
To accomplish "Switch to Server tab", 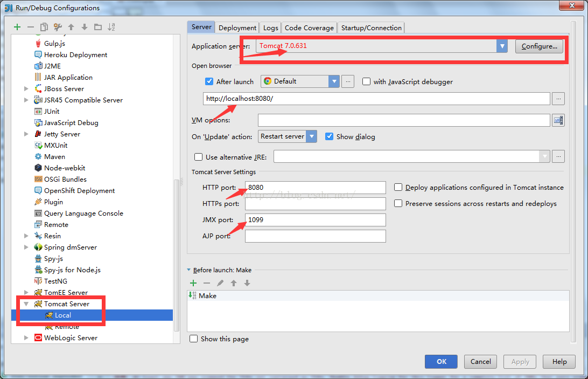I will (201, 26).
